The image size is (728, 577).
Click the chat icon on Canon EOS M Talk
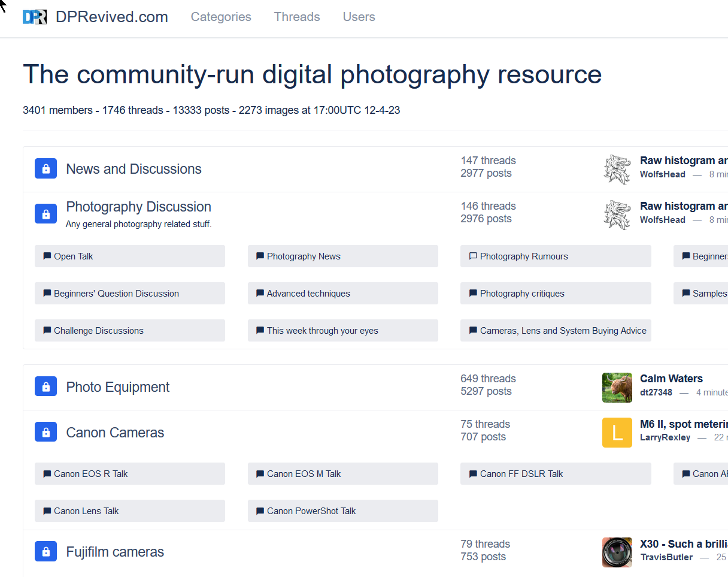tap(260, 474)
